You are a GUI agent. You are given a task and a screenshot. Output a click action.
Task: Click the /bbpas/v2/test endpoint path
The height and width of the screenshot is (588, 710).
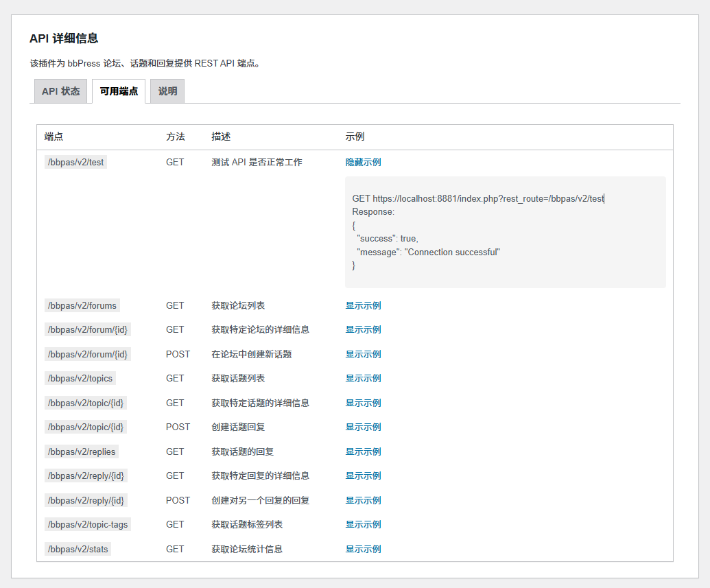tap(75, 163)
